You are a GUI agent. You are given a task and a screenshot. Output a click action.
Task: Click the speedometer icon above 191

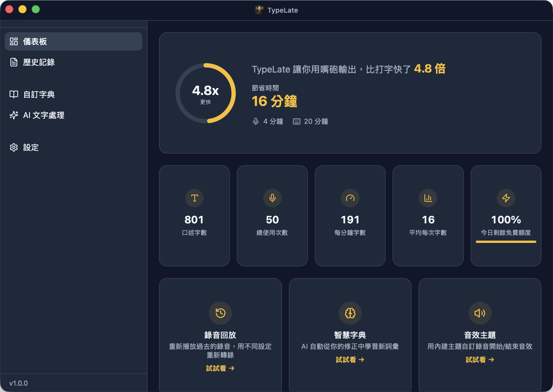350,198
